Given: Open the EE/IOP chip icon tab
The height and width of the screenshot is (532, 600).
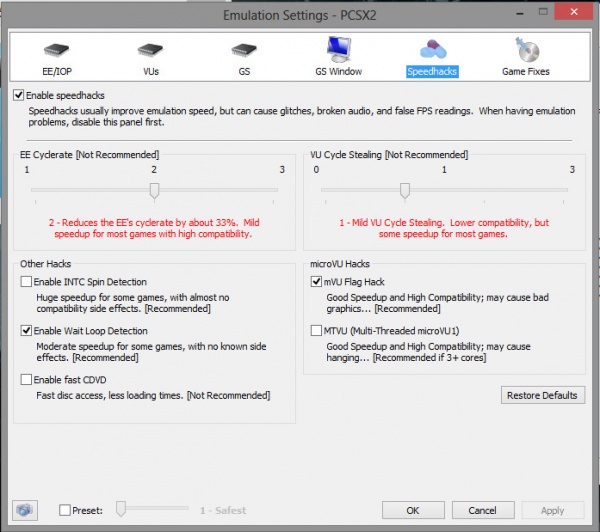Looking at the screenshot, I should point(56,50).
